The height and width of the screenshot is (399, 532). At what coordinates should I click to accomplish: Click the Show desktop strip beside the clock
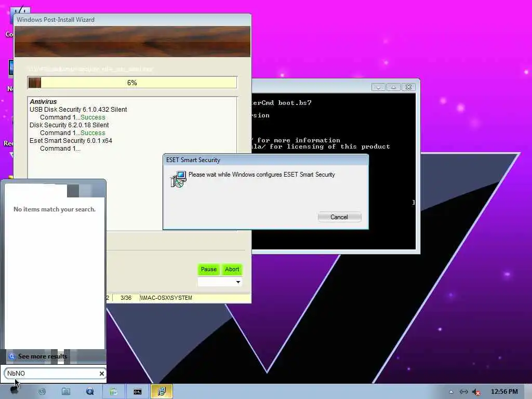click(x=529, y=392)
